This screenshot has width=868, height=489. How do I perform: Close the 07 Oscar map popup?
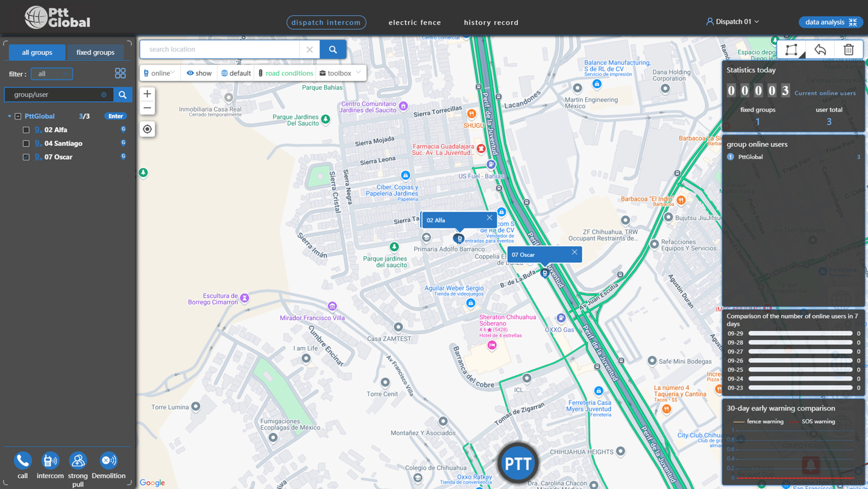click(x=574, y=252)
